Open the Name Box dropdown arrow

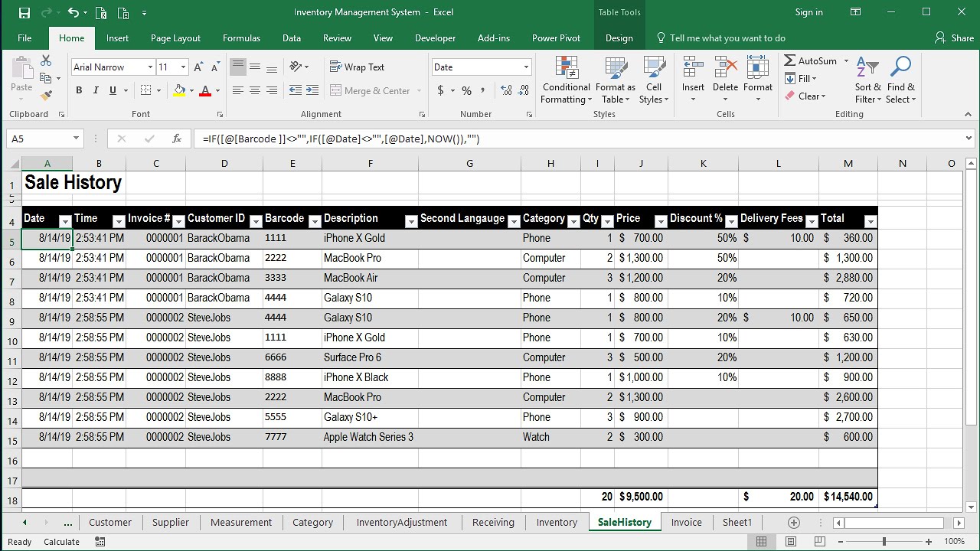tap(76, 139)
